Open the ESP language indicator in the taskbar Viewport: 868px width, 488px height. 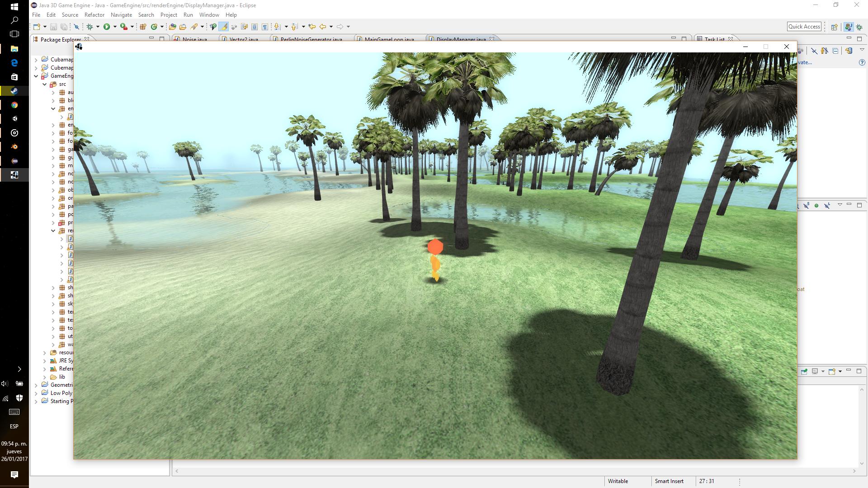[x=14, y=426]
